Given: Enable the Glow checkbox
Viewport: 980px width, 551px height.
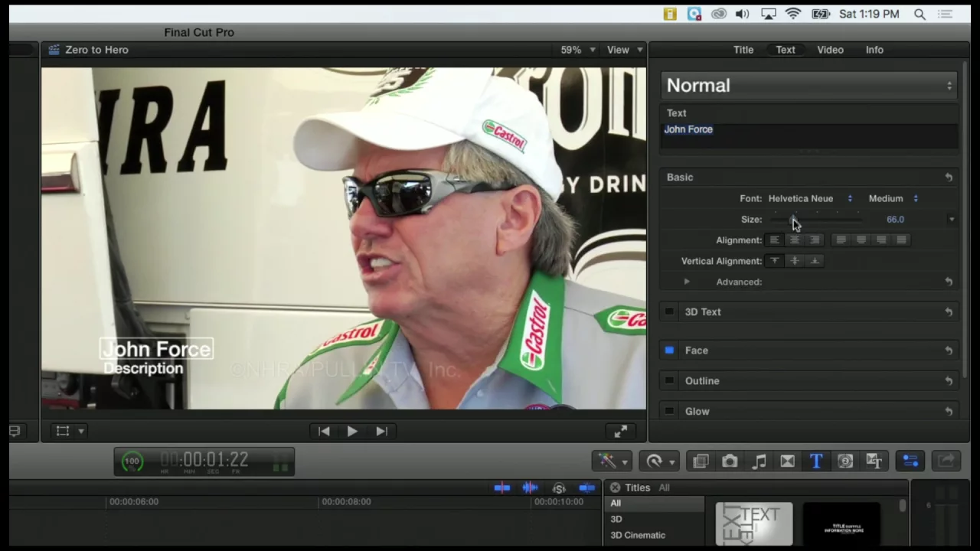Looking at the screenshot, I should 669,412.
